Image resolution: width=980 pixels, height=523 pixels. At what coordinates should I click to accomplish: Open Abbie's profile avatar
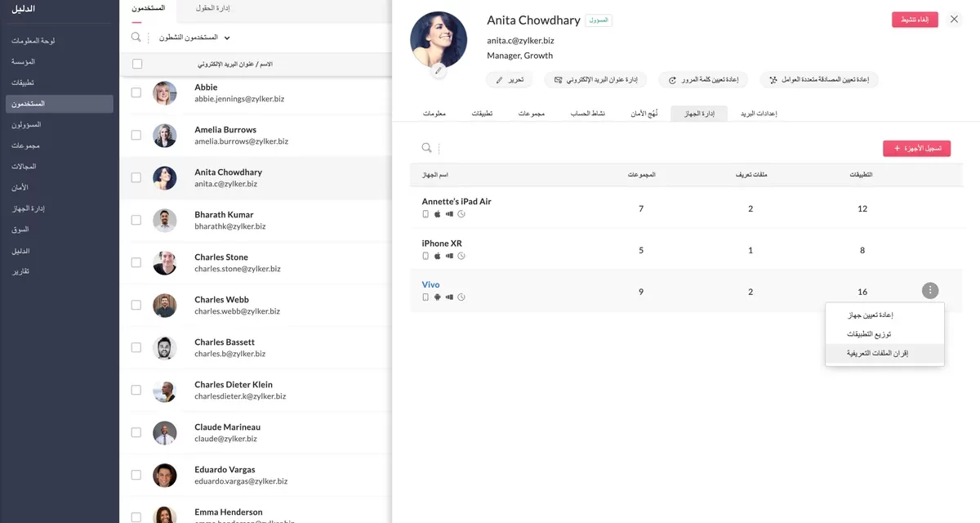tap(165, 93)
